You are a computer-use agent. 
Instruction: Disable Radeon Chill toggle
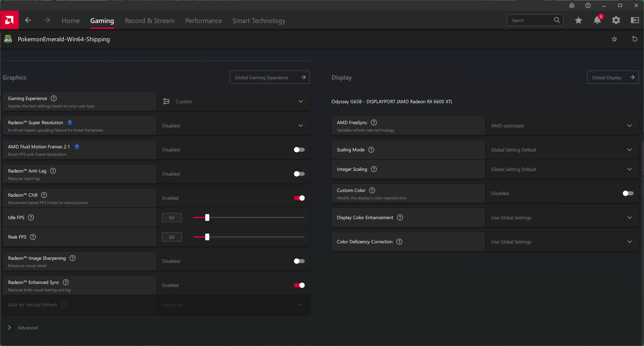(299, 198)
